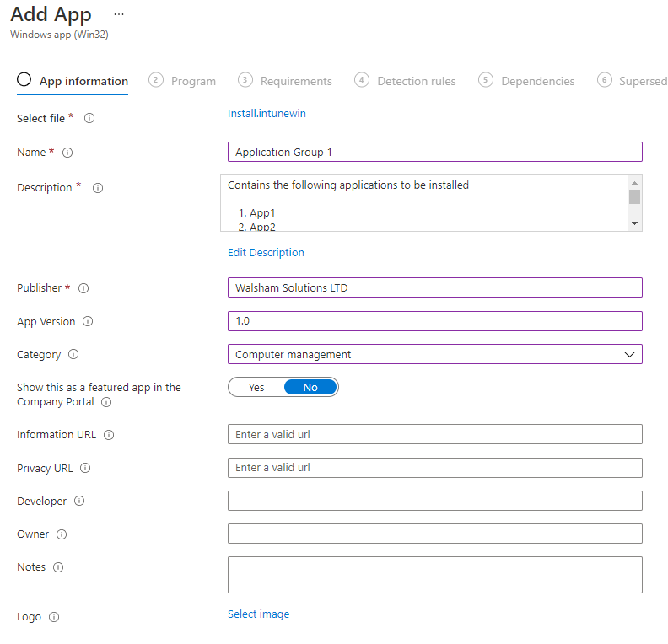Click the info icon beside Company Portal
This screenshot has height=644, width=668.
click(106, 402)
